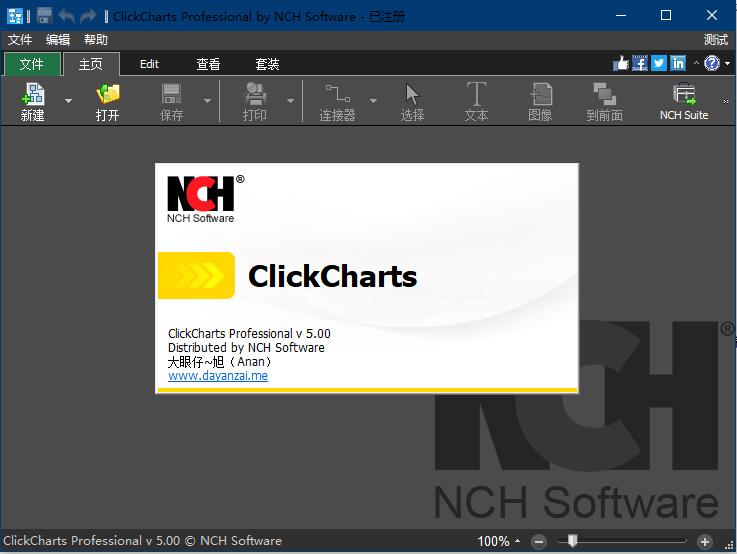This screenshot has width=737, height=554.
Task: Open the 文件 menu in menu bar
Action: 20,39
